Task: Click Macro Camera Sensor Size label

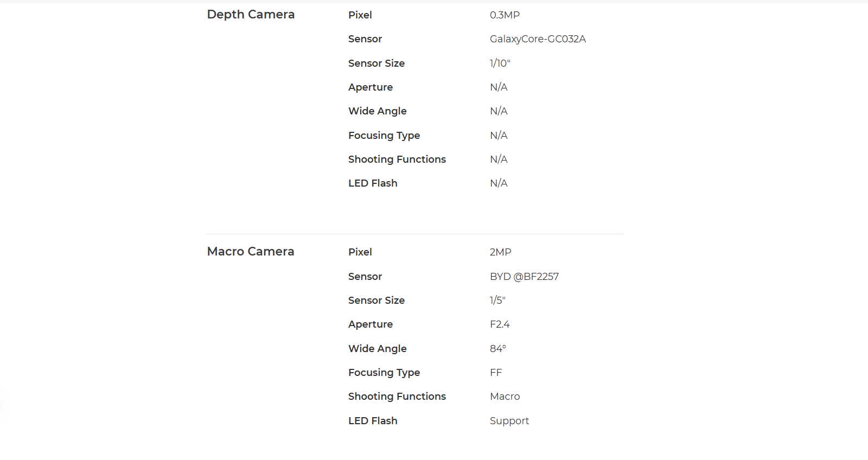Action: pos(376,301)
